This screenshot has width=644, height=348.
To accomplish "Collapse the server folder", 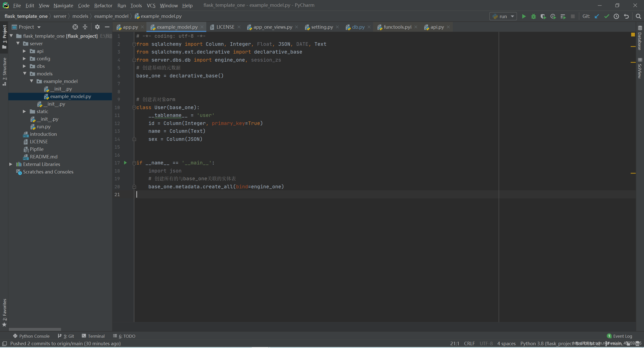I will [x=18, y=43].
